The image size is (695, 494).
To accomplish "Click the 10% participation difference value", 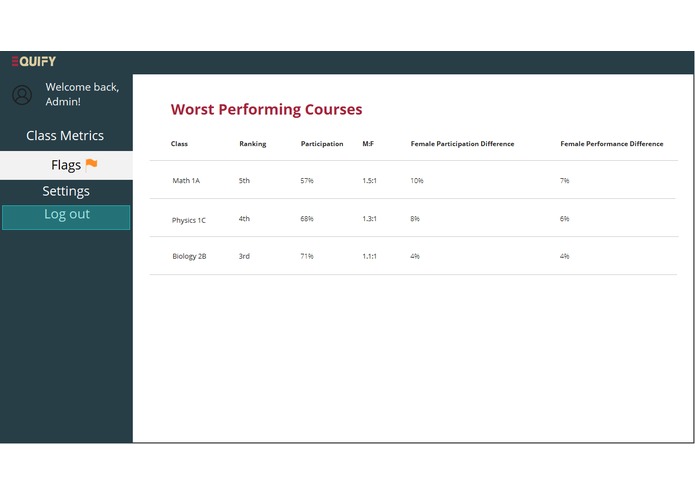I will coord(417,181).
